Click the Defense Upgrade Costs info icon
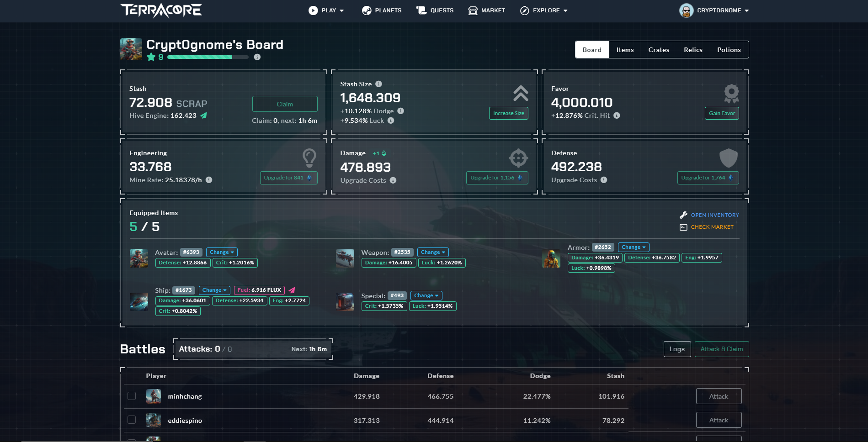868x442 pixels. 604,180
